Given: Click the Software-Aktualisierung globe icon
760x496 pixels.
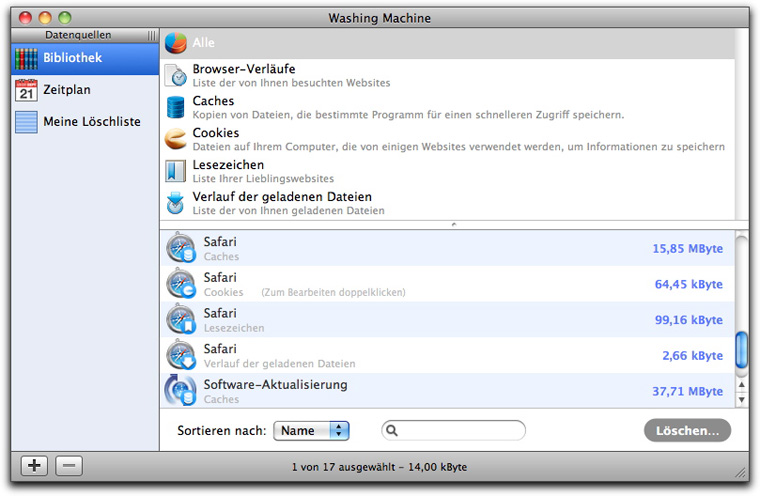Looking at the screenshot, I should click(180, 390).
